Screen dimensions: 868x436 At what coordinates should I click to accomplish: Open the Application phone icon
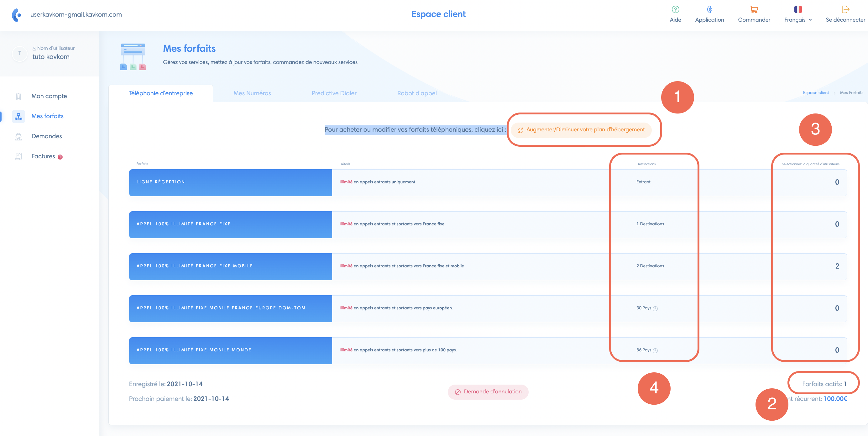(709, 9)
